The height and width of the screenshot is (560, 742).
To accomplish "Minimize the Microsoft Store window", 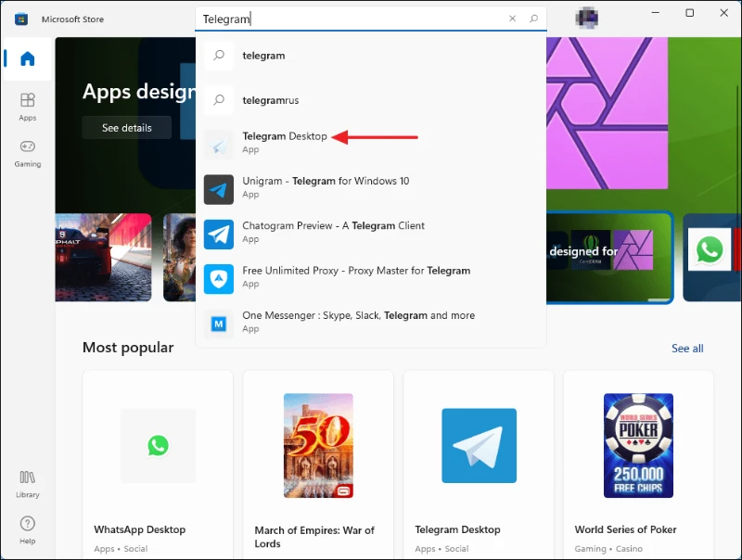I will click(x=656, y=13).
